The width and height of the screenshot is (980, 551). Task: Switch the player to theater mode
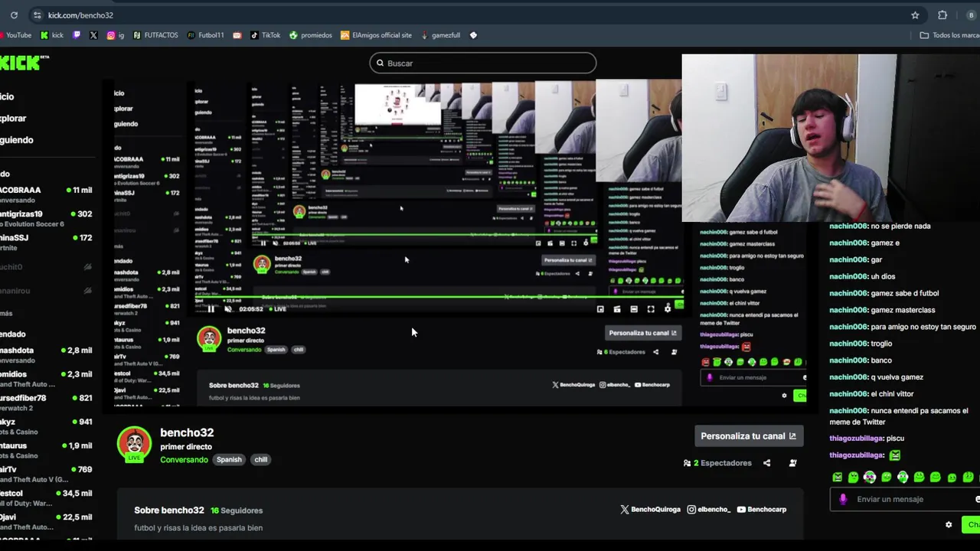click(x=634, y=309)
